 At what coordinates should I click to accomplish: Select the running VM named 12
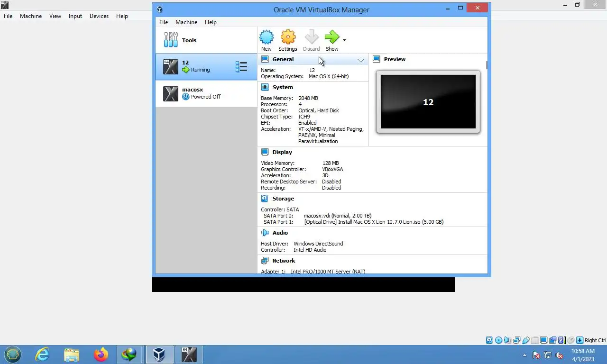coord(206,67)
